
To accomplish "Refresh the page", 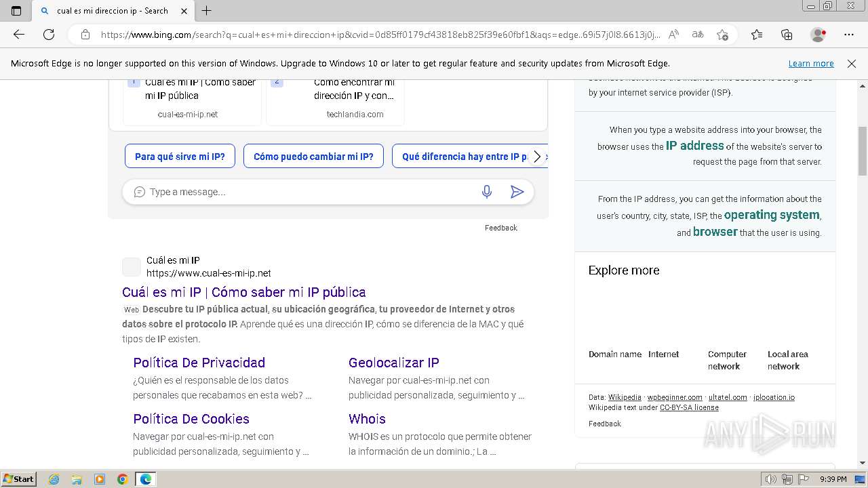I will [x=49, y=35].
